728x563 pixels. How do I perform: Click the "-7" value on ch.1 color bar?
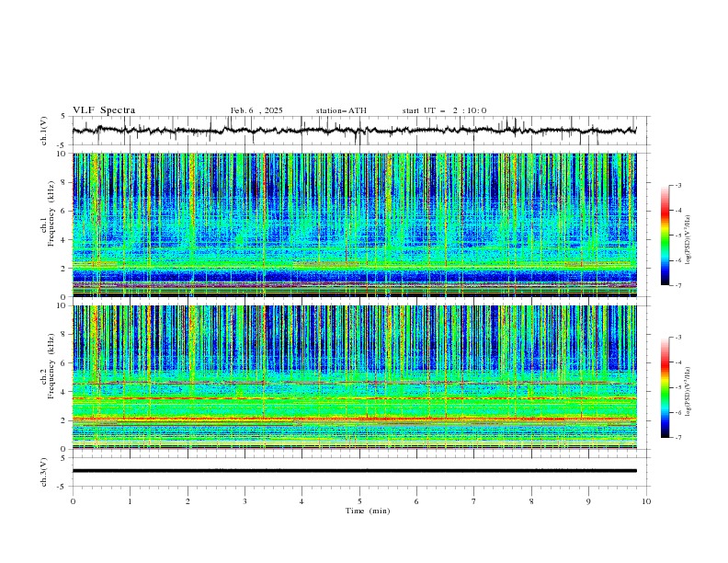677,285
